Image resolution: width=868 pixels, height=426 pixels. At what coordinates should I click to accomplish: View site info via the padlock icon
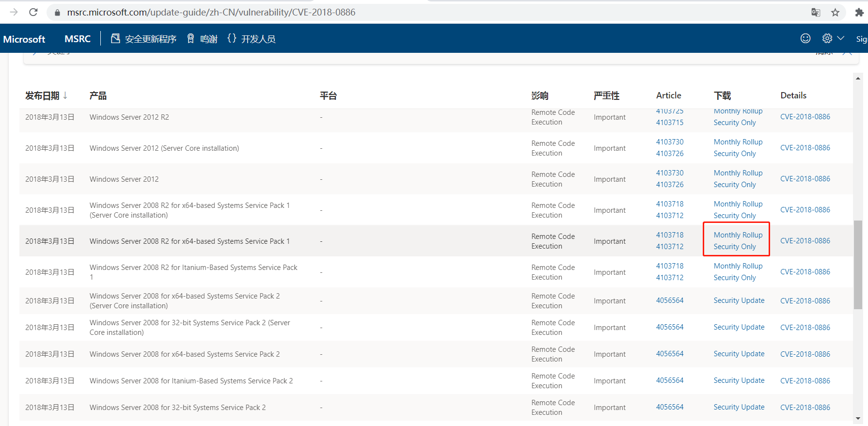tap(58, 13)
